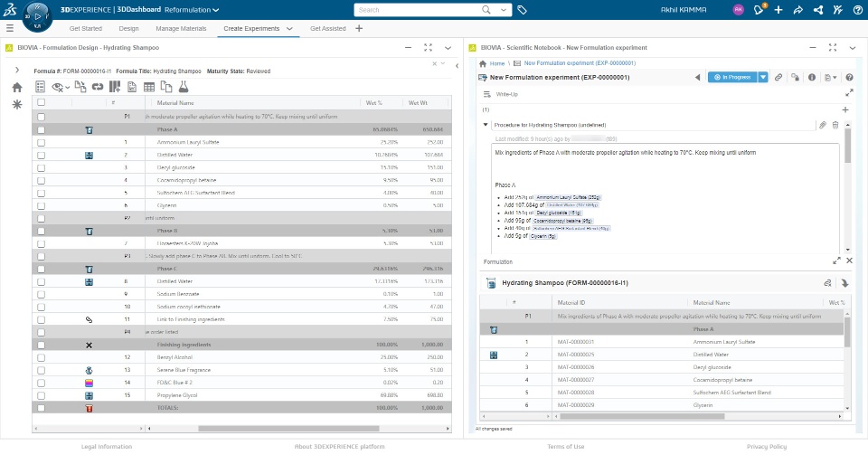Image resolution: width=868 pixels, height=455 pixels.
Task: Click the share arrow icon in top bar
Action: 797,9
